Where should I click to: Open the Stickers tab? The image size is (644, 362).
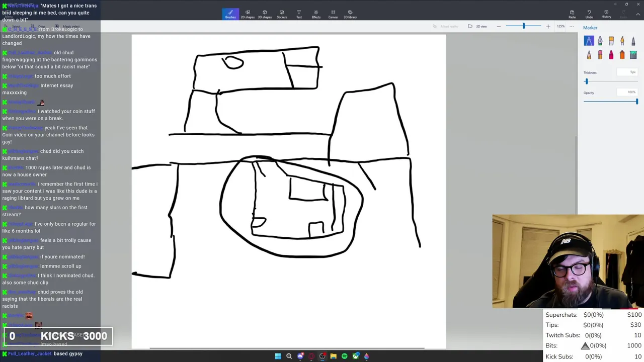(282, 14)
